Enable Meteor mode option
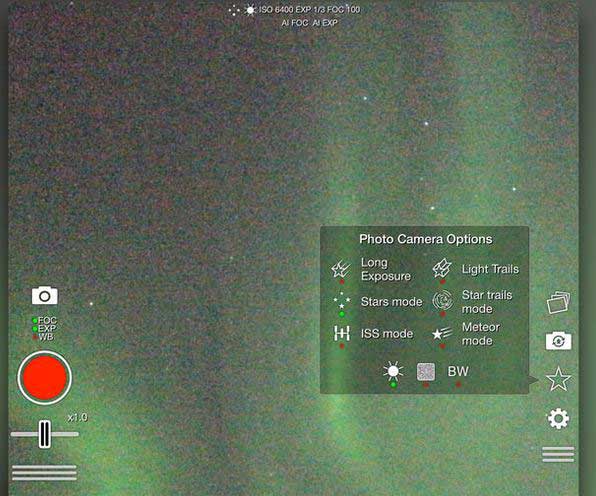596x496 pixels. [442, 334]
